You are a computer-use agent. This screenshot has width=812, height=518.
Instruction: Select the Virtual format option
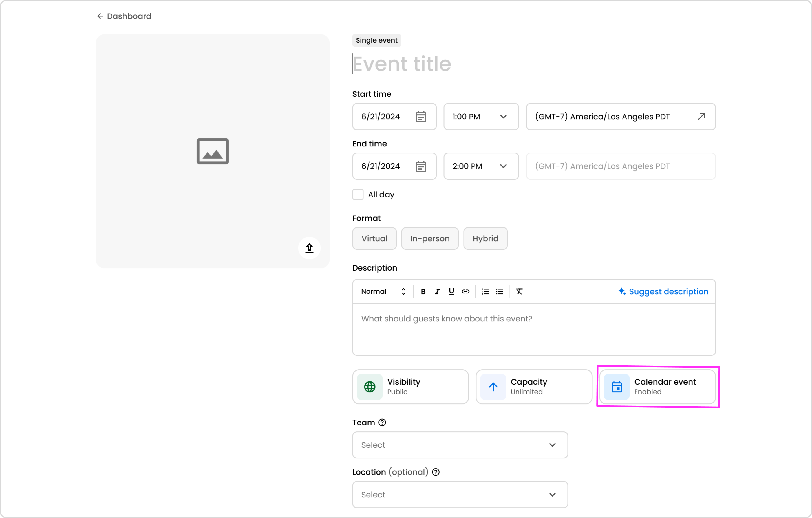(x=374, y=239)
